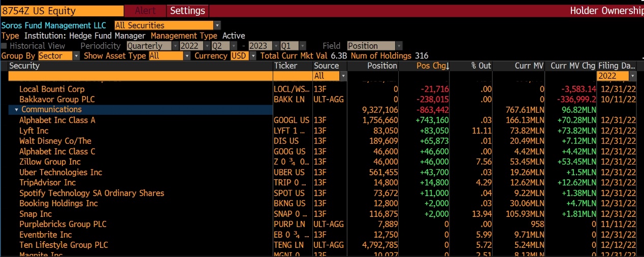This screenshot has height=257, width=644.
Task: Select the Lyft Inc row
Action: click(x=322, y=131)
